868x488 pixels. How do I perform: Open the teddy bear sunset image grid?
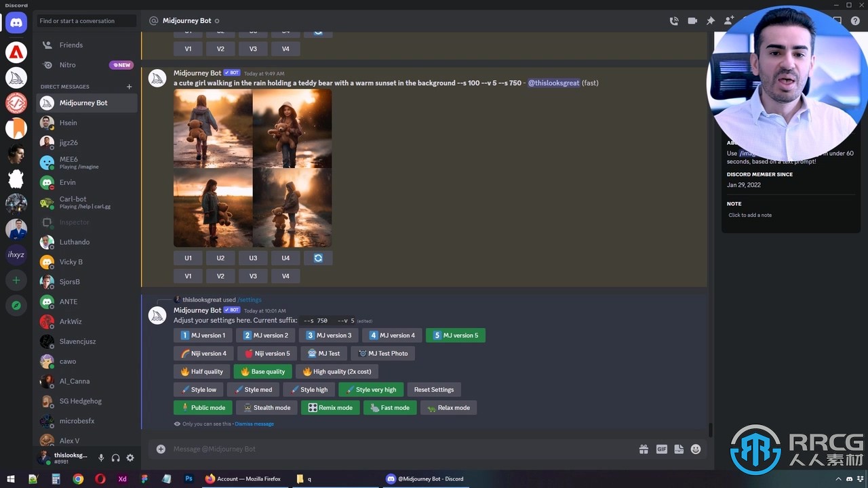coord(252,168)
